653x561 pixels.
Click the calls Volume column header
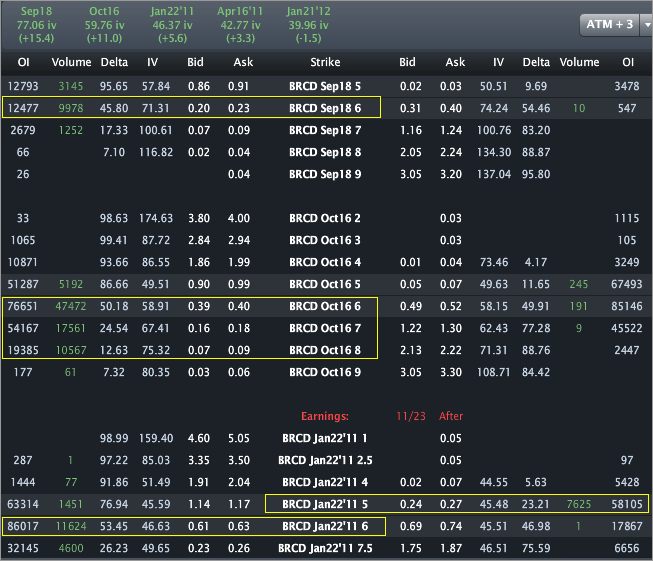coord(71,62)
